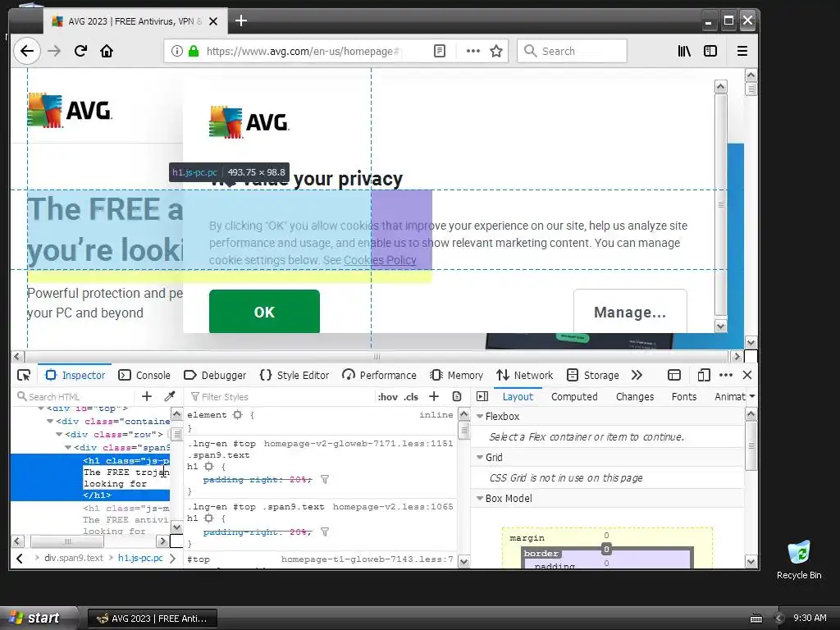Highlight elements matching element selector
Image resolution: width=840 pixels, height=630 pixels.
[237, 414]
